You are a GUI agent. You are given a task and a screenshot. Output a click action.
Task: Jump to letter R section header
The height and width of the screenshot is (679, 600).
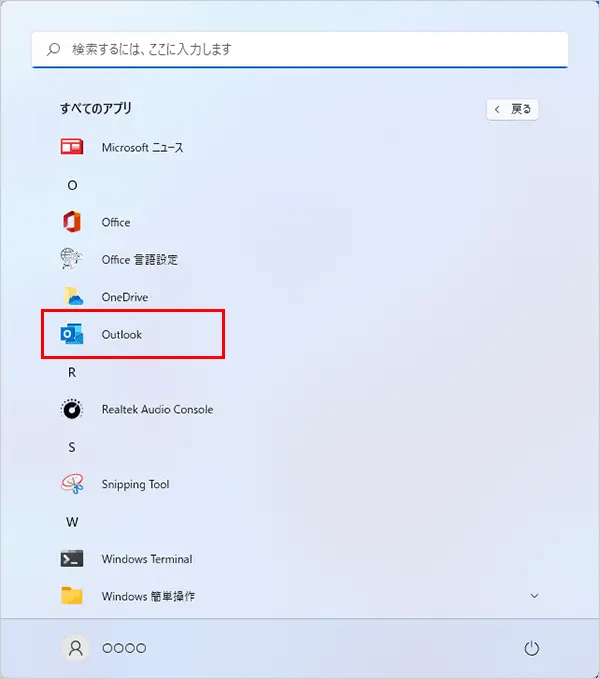click(72, 372)
